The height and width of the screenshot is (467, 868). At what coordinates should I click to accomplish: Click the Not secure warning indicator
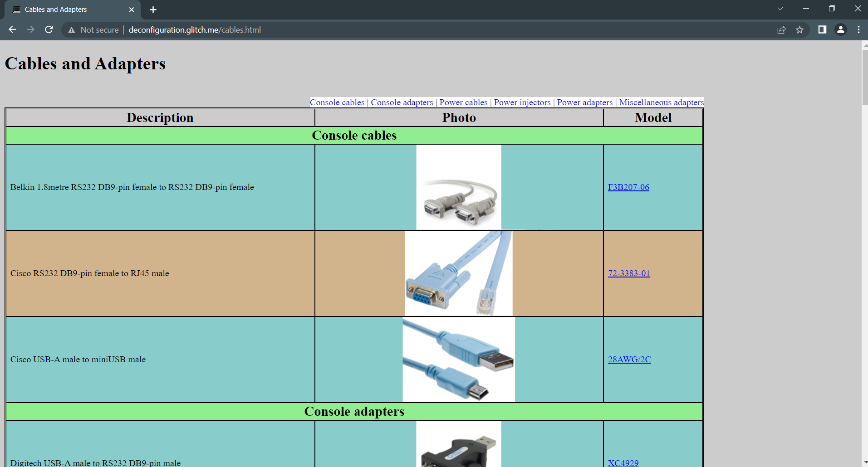[93, 29]
